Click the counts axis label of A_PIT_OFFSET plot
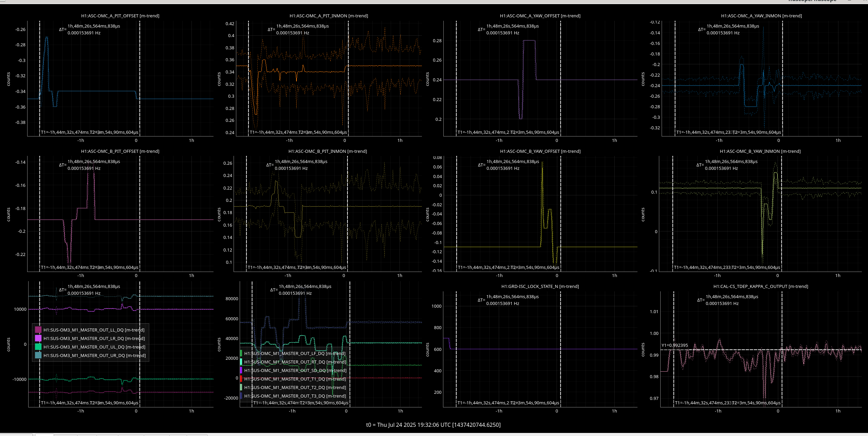The image size is (868, 436). [x=8, y=79]
